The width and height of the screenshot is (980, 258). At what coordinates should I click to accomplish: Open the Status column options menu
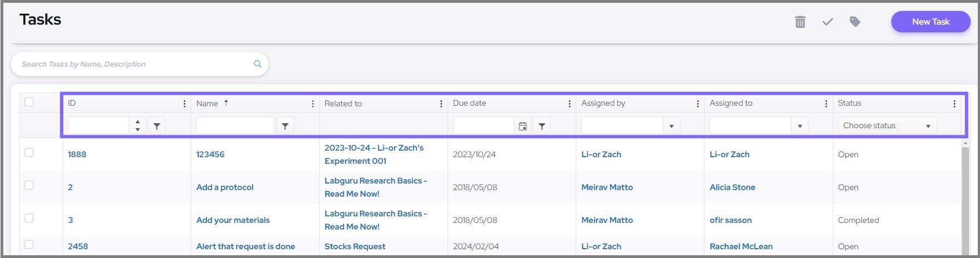coord(954,104)
